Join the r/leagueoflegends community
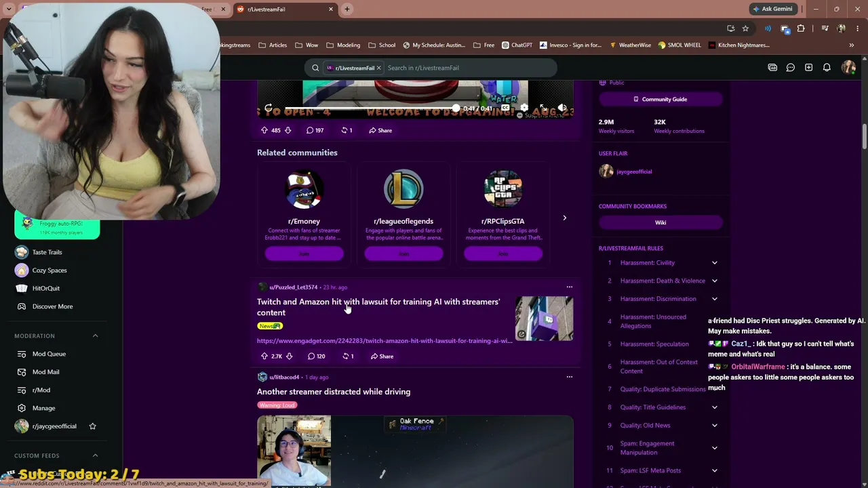The width and height of the screenshot is (868, 488). click(403, 253)
